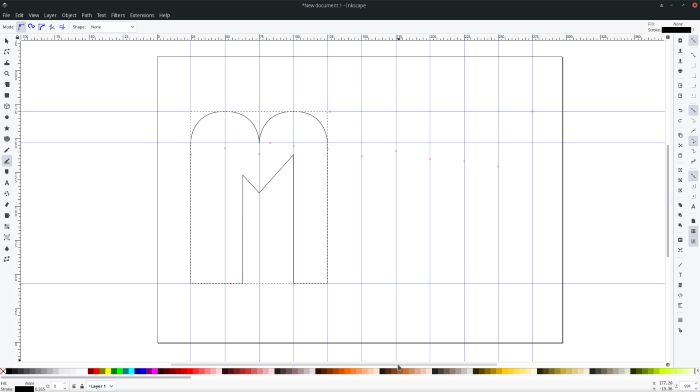700x392 pixels.
Task: Pick the yellow palette swatch
Action: click(x=108, y=371)
